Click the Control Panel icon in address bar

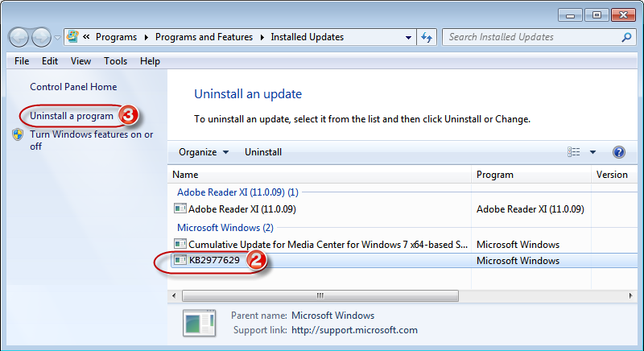point(72,36)
